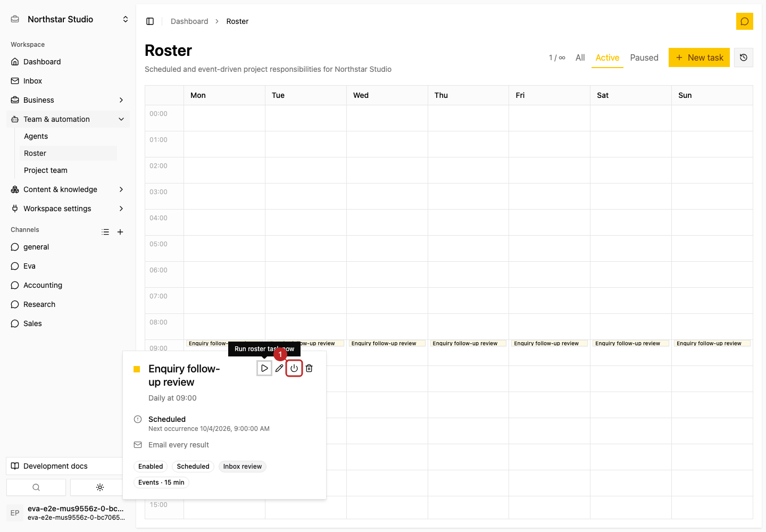Open the channel list view icon
Viewport: 766px width, 532px height.
(x=105, y=232)
